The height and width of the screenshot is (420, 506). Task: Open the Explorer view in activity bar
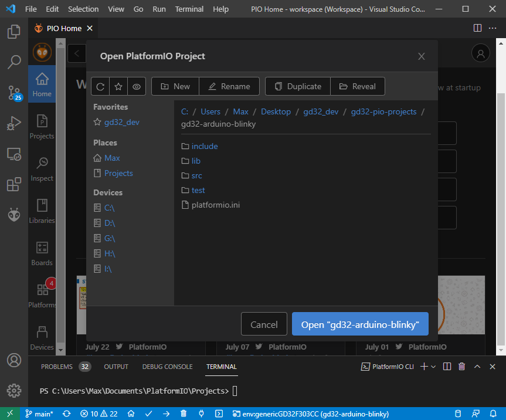tap(14, 31)
